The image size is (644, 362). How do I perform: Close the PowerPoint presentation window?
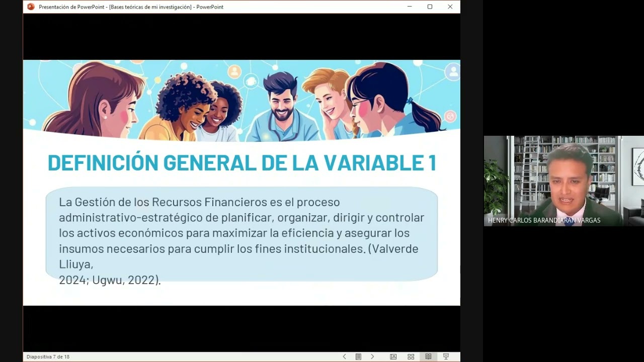pos(450,7)
